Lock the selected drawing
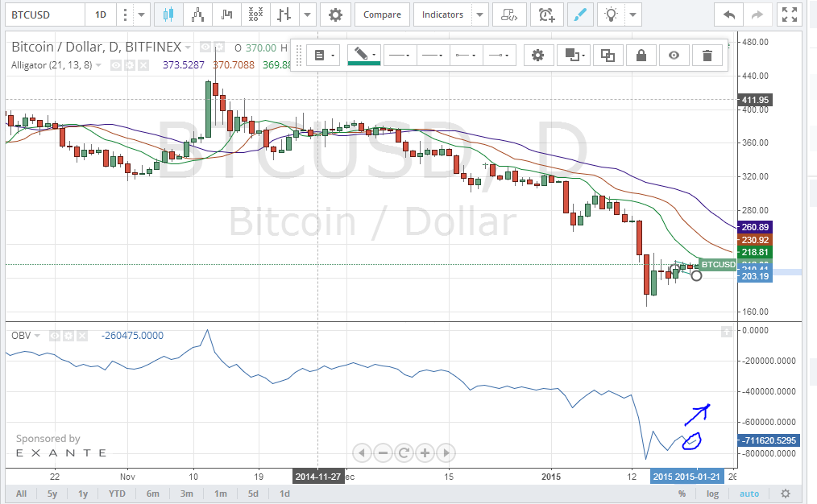 (641, 55)
